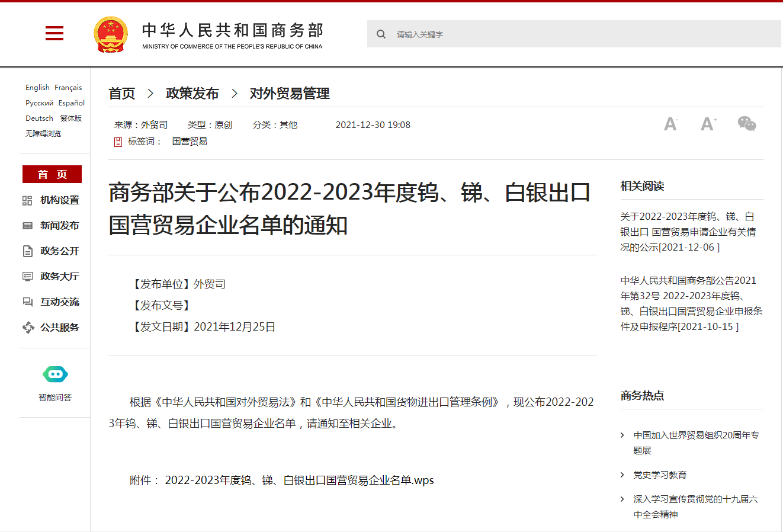Click the search magnifier icon
The height and width of the screenshot is (532, 783).
click(381, 34)
